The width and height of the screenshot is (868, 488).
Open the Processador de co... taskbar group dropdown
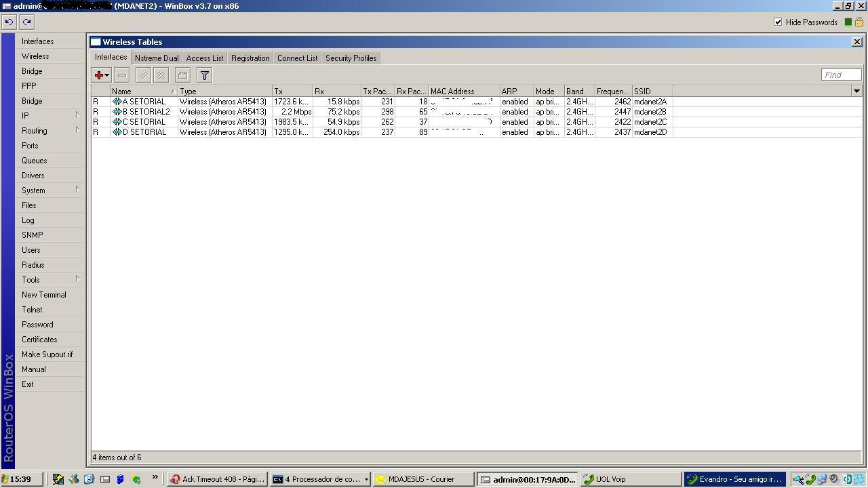pyautogui.click(x=366, y=479)
